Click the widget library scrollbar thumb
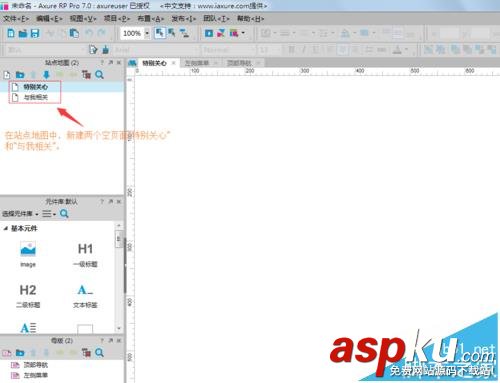The height and width of the screenshot is (383, 500). point(118,239)
